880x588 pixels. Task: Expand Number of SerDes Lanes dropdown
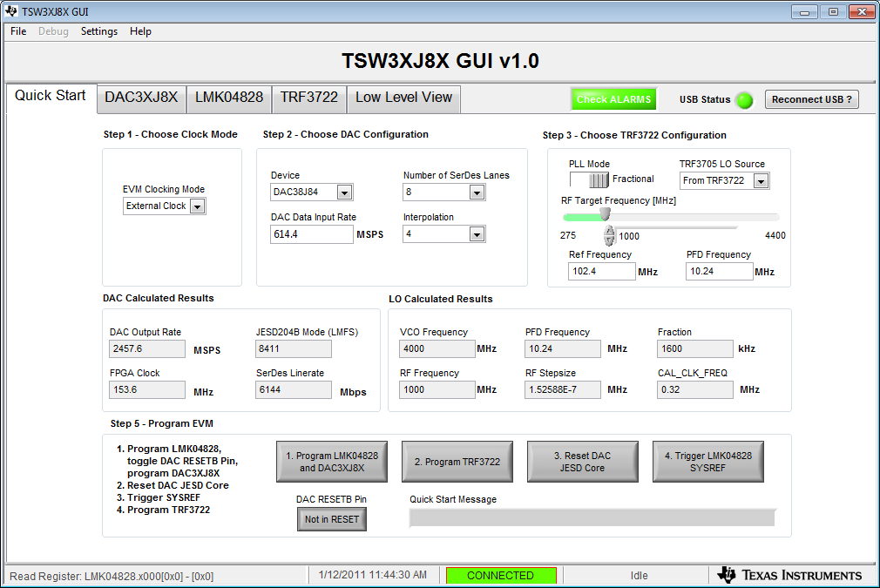point(477,193)
